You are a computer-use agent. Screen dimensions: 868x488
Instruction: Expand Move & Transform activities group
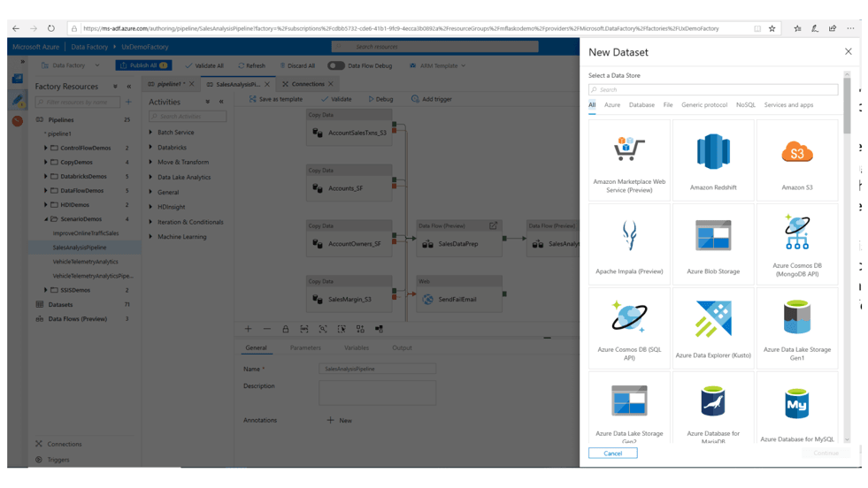click(150, 162)
